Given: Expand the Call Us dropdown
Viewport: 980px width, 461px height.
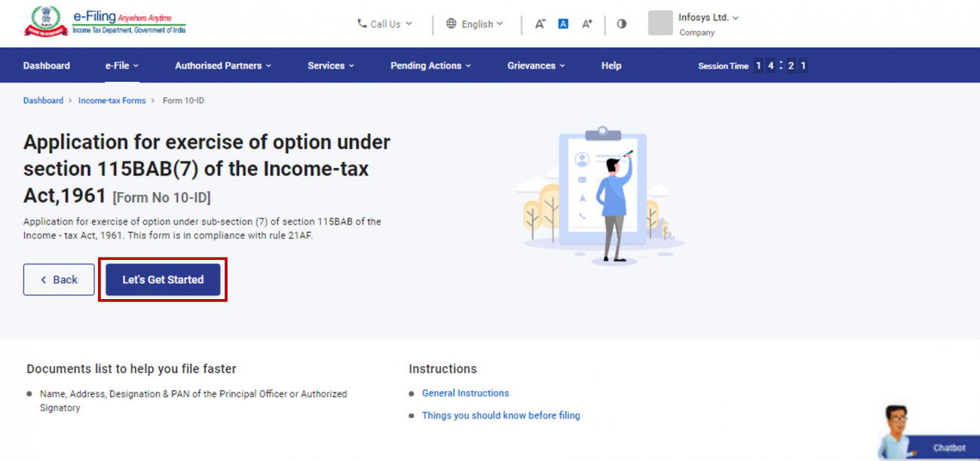Looking at the screenshot, I should pyautogui.click(x=384, y=23).
